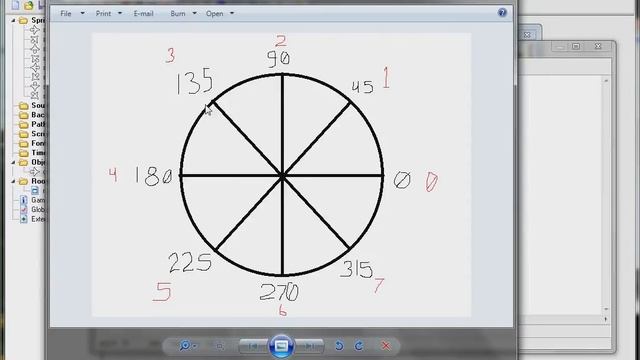This screenshot has width=640, height=360.
Task: Go to the previous picture
Action: pyautogui.click(x=253, y=347)
